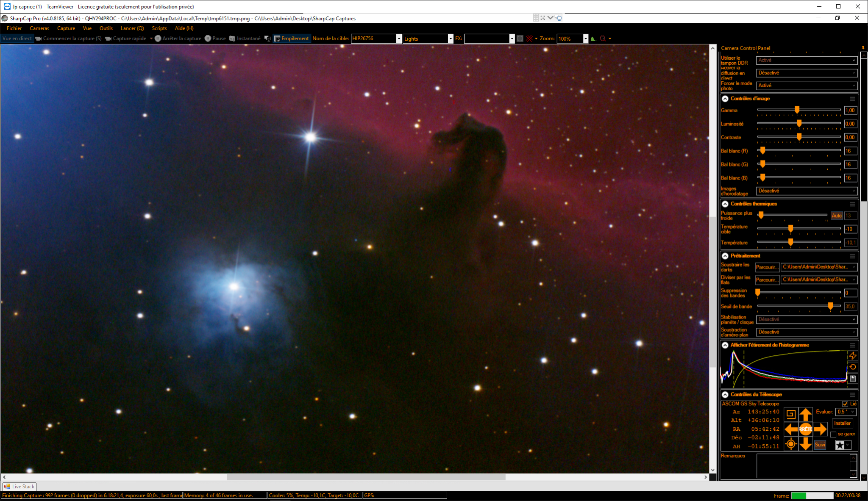868x501 pixels.
Task: Open the Capture menu
Action: (66, 28)
